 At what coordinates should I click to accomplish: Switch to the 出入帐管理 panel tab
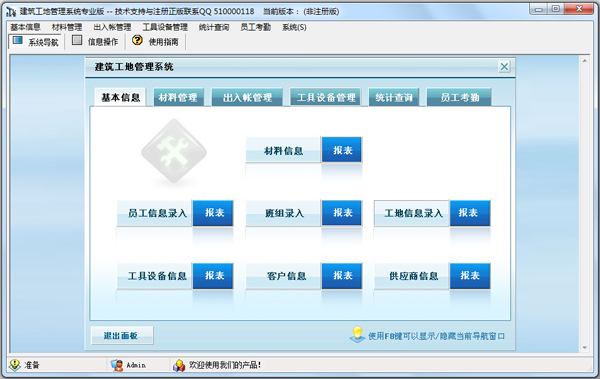(247, 98)
